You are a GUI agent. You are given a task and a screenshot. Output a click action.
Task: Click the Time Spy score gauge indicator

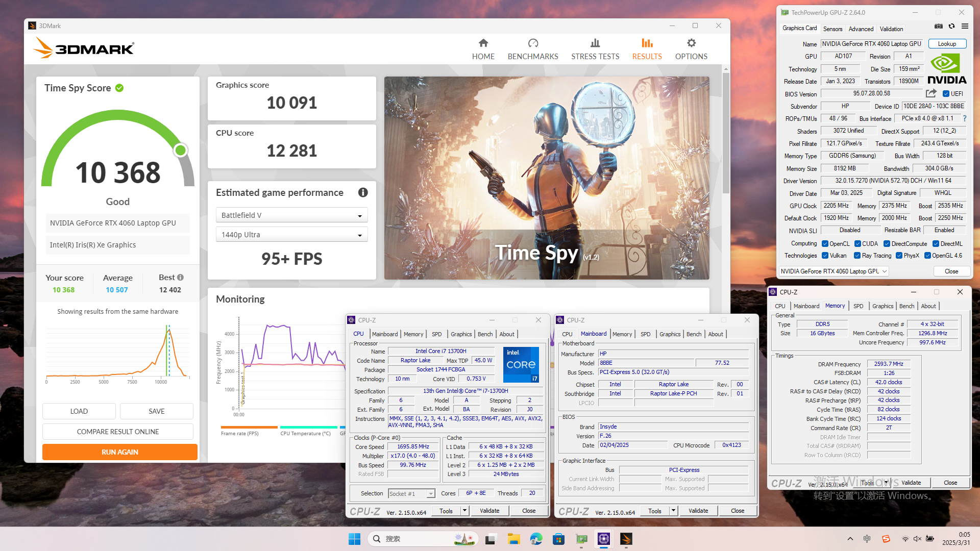coord(180,151)
